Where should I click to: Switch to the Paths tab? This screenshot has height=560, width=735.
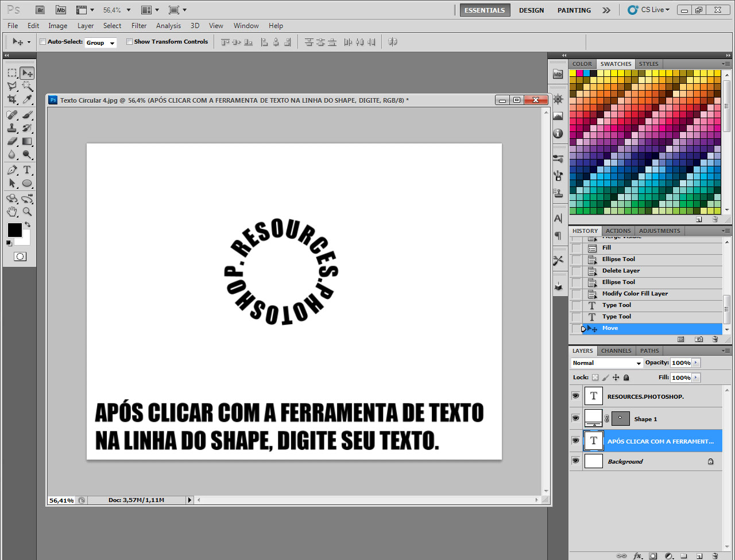(649, 351)
